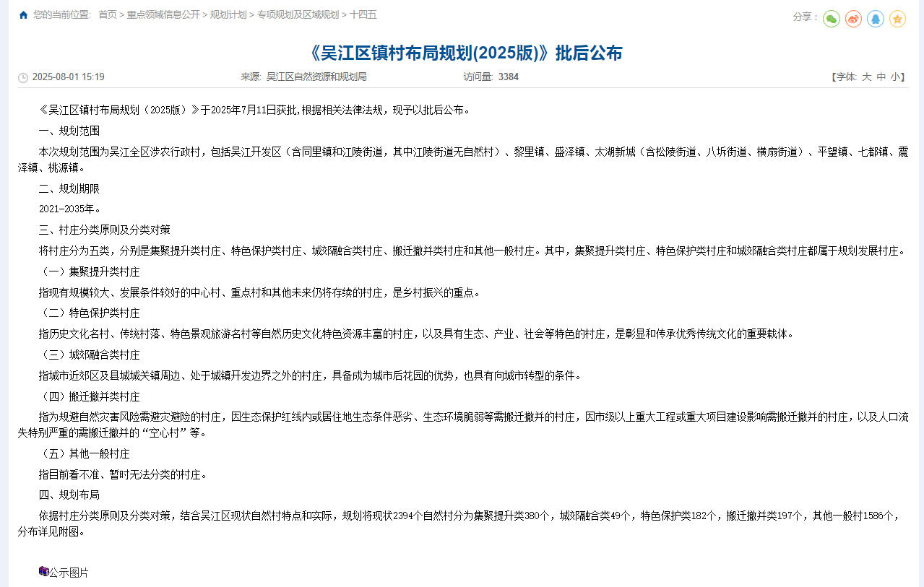
Task: Click the visit count 3384
Action: [x=508, y=77]
